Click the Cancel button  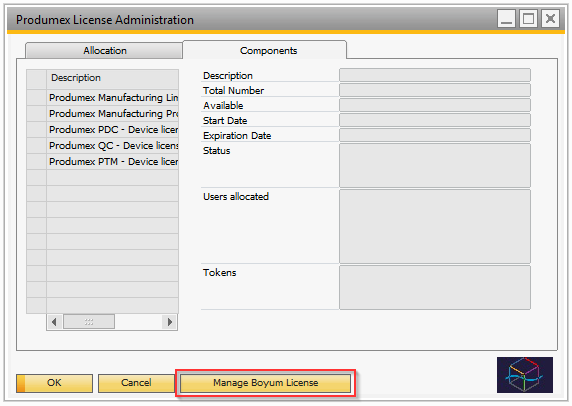point(136,383)
